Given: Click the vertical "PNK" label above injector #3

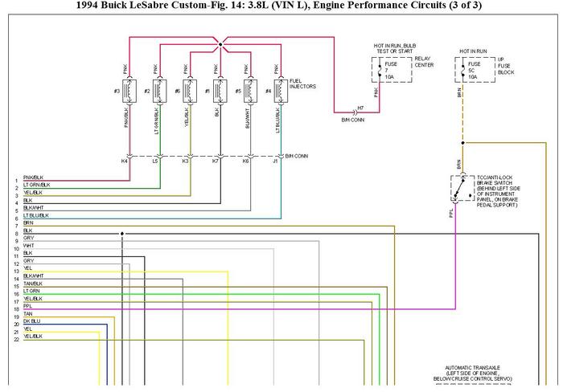Looking at the screenshot, I should [125, 69].
